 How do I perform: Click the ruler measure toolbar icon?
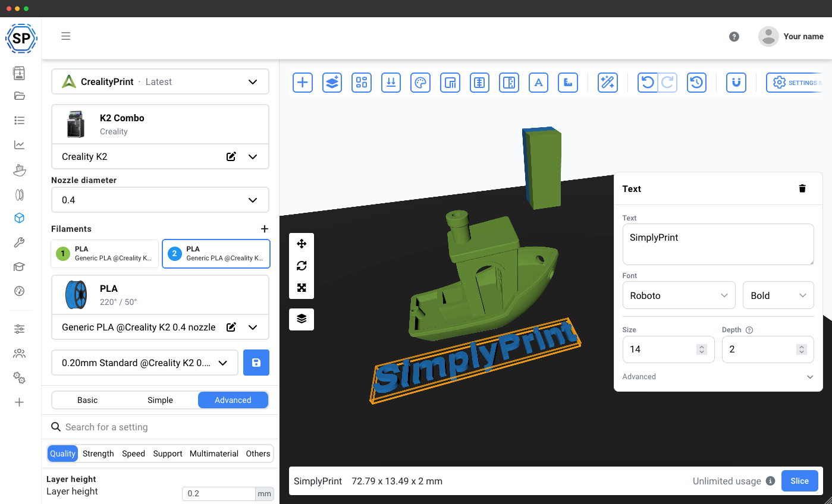point(568,83)
